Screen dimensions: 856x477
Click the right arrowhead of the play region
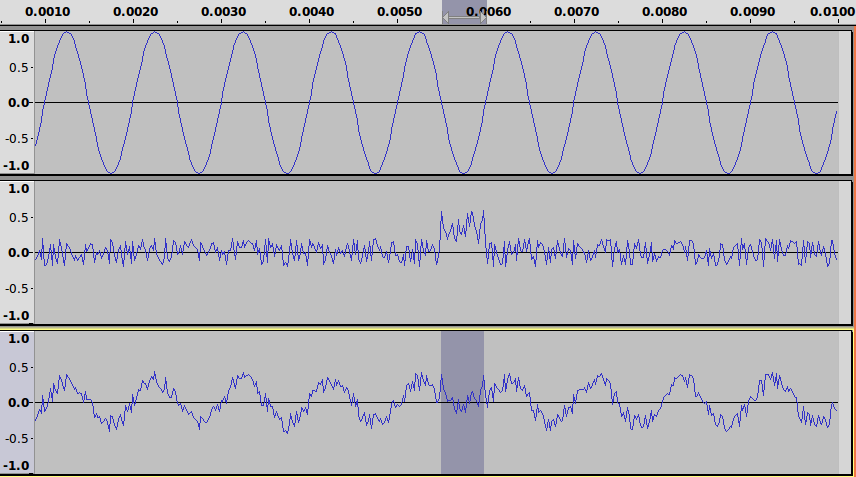click(482, 17)
